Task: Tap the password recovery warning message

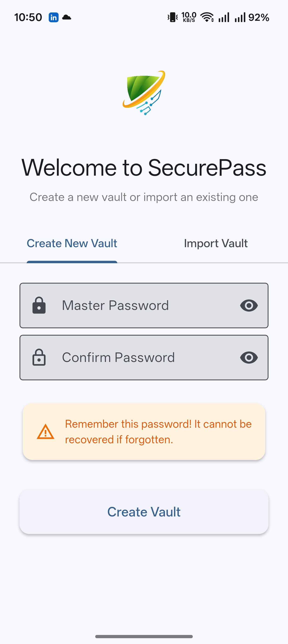Action: coord(158,432)
